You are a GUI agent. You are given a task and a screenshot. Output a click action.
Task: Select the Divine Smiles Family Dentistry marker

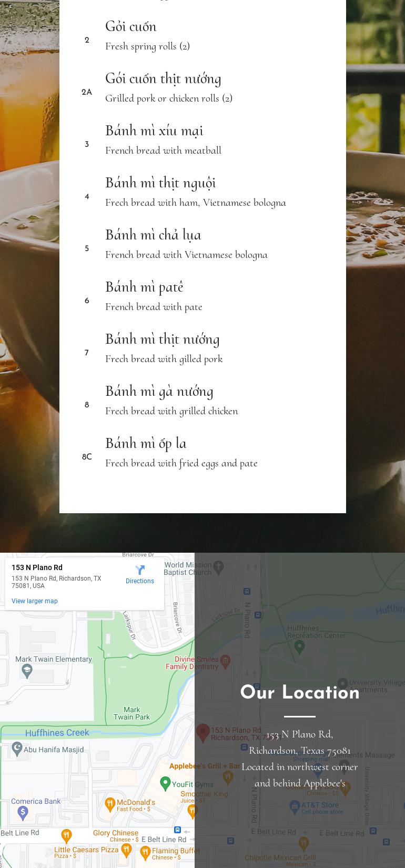point(225,661)
